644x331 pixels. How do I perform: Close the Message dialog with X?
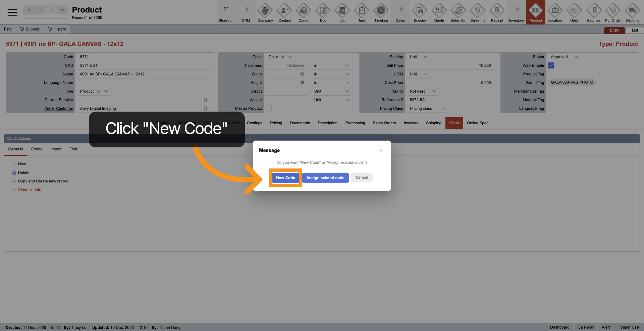[x=381, y=150]
